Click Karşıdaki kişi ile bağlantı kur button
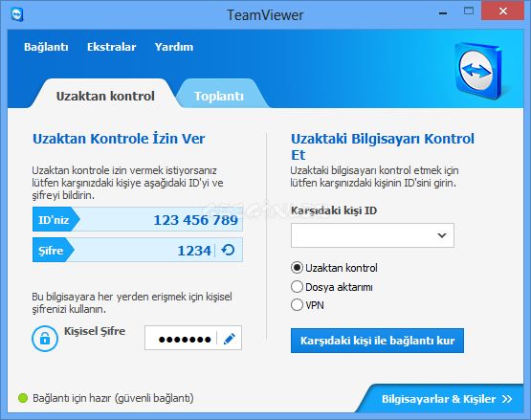The width and height of the screenshot is (531, 420). (x=377, y=341)
